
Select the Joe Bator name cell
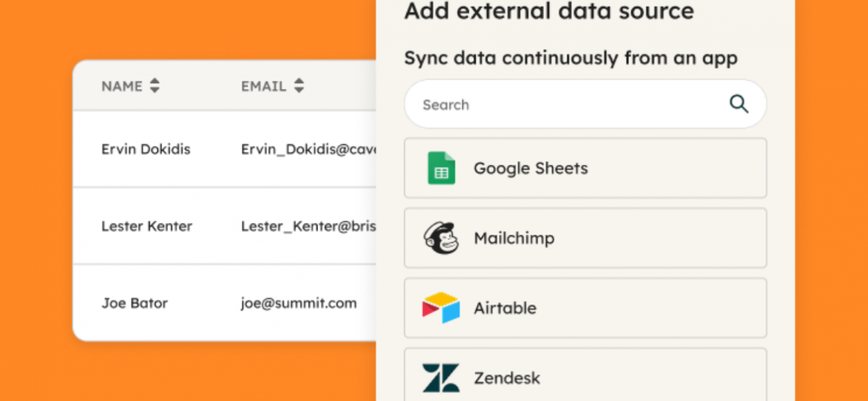[x=134, y=303]
